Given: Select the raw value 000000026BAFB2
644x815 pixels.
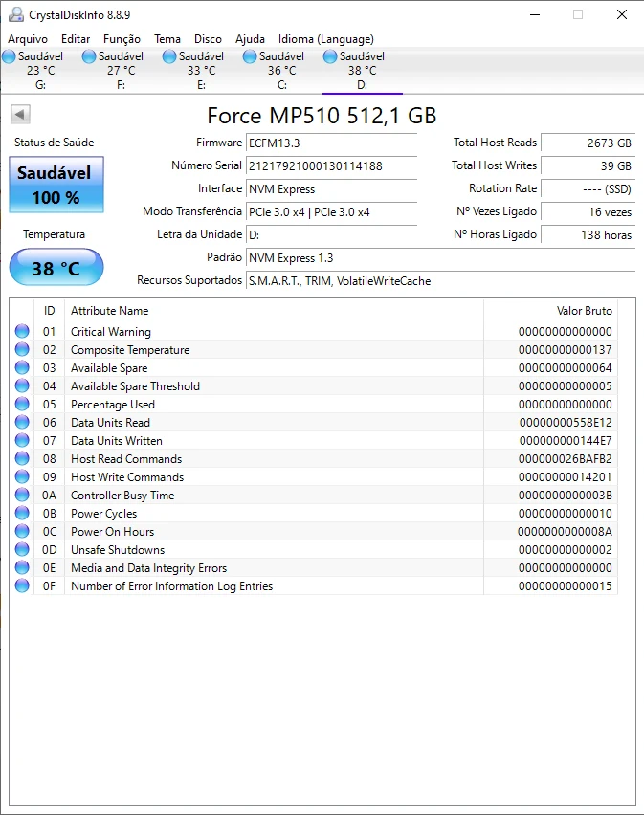Looking at the screenshot, I should pos(565,459).
